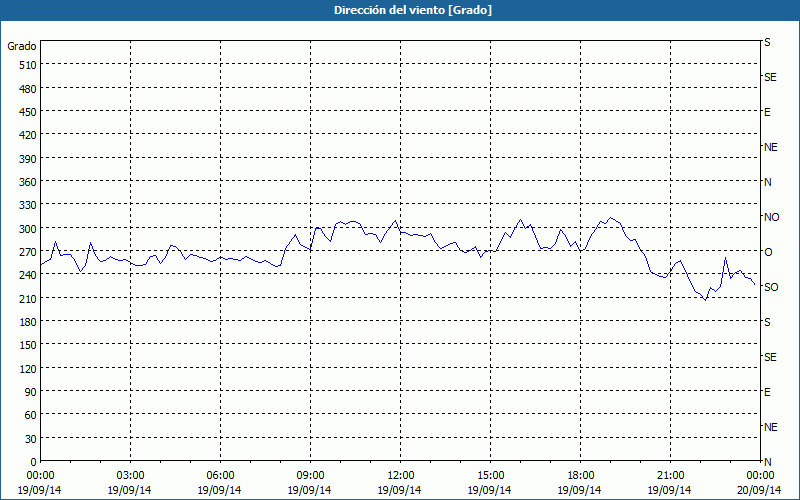
Task: Click the NE compass label aligned with 30
Action: pyautogui.click(x=771, y=427)
